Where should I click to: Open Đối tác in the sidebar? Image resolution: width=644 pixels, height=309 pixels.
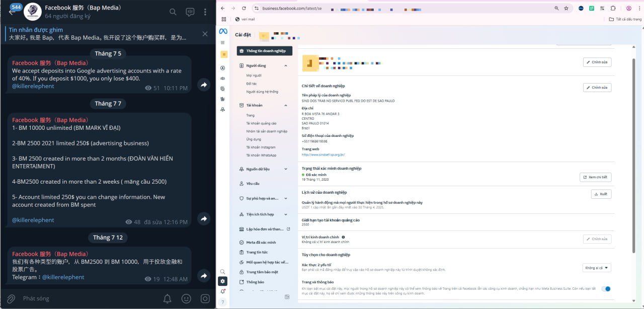coord(252,84)
